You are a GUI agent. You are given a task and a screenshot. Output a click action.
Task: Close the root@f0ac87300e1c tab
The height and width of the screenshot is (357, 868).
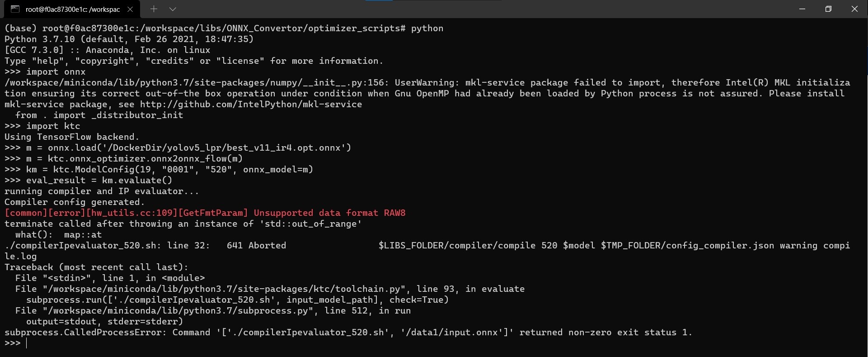coord(130,9)
